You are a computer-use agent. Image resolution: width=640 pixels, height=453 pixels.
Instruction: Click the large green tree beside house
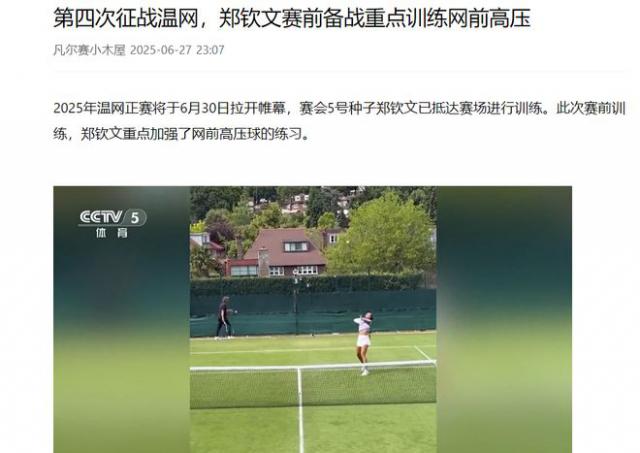pos(382,235)
